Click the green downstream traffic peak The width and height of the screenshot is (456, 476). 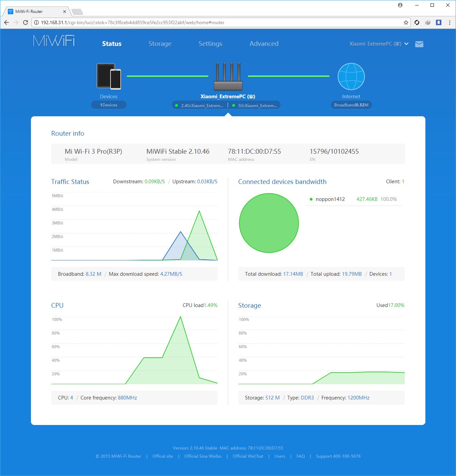(199, 211)
